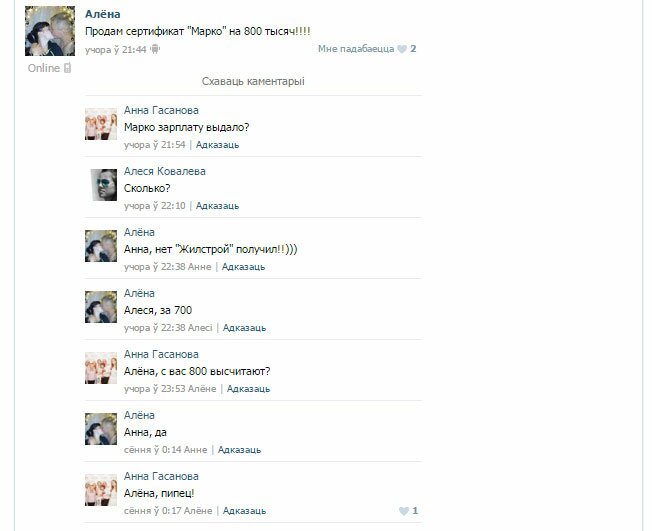
Task: Reply to the Алеся, за 700 comment
Action: 244,328
